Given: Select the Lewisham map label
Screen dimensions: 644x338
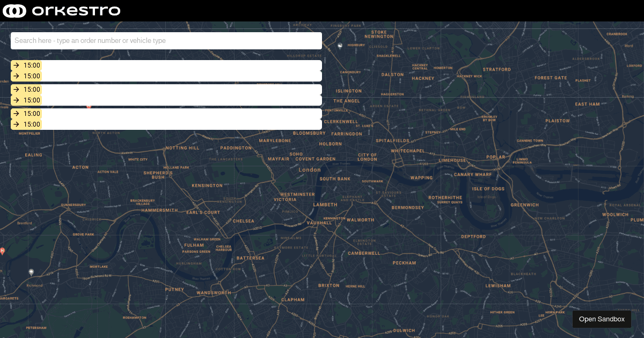Looking at the screenshot, I should pyautogui.click(x=498, y=286).
